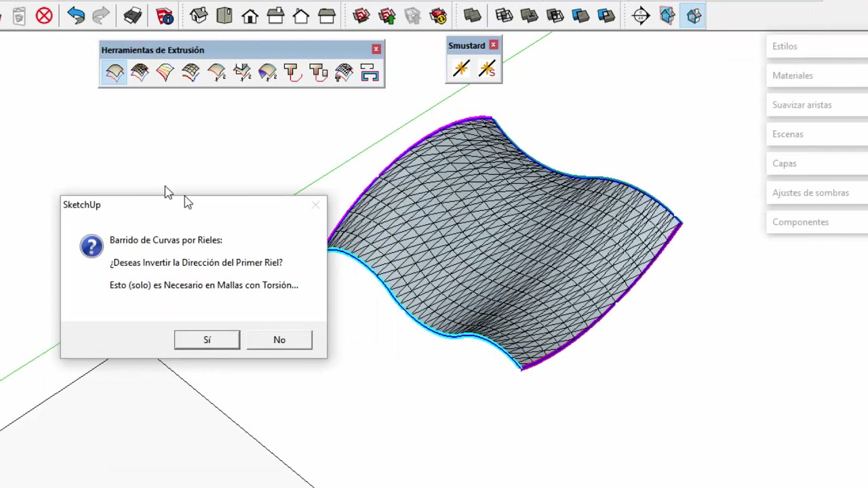Image resolution: width=868 pixels, height=488 pixels.
Task: Toggle the highlighted Display Section Cuts icon
Action: tap(693, 16)
